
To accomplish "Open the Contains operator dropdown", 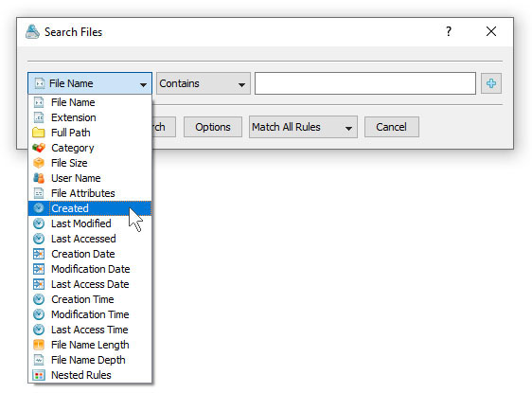I will [204, 83].
